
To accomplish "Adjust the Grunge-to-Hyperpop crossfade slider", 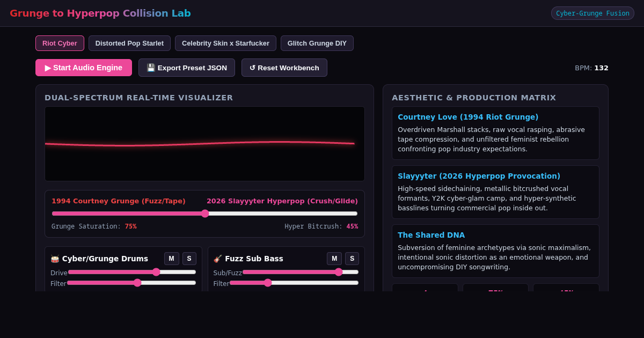I will 204,214.
